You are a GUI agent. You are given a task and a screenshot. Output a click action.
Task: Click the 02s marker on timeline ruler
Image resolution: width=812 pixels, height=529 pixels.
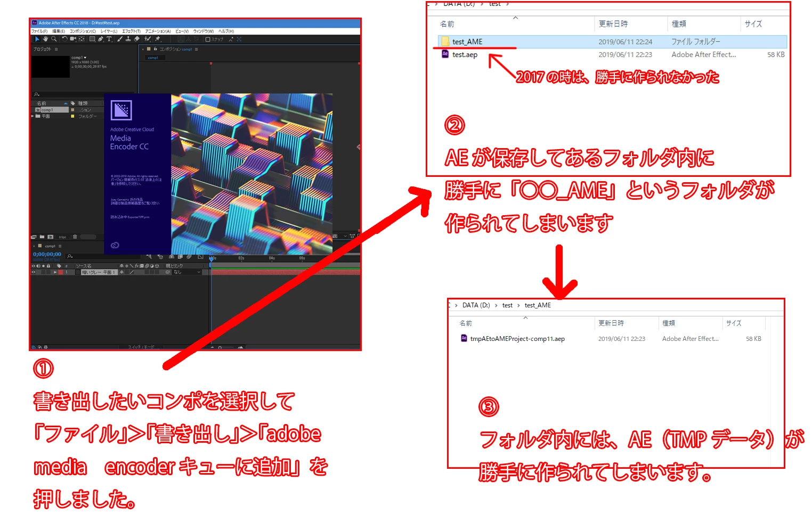(x=241, y=258)
